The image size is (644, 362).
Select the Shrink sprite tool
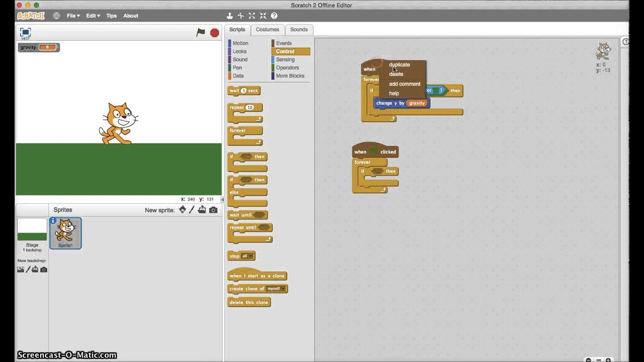click(x=263, y=16)
